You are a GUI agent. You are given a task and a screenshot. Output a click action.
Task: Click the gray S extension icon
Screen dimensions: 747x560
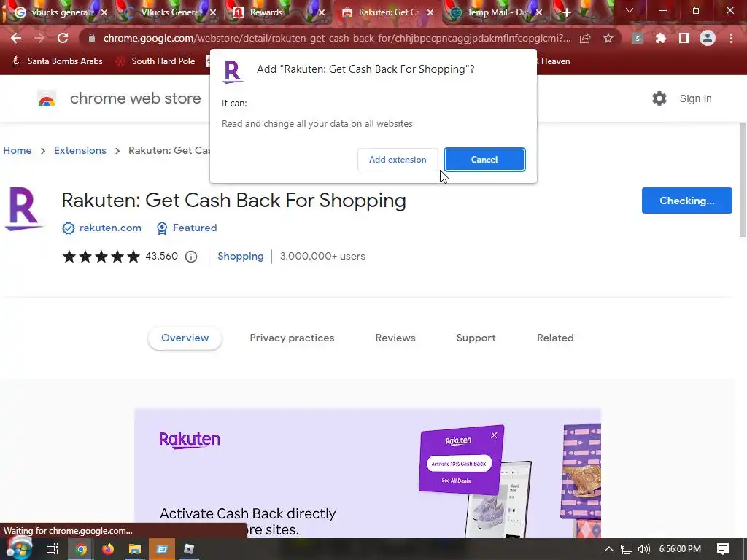click(638, 38)
